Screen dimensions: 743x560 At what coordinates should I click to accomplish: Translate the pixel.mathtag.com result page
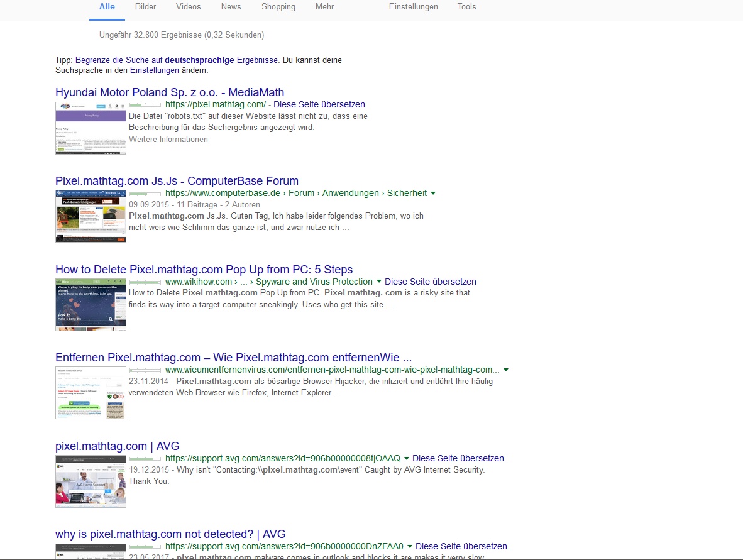[x=319, y=105]
